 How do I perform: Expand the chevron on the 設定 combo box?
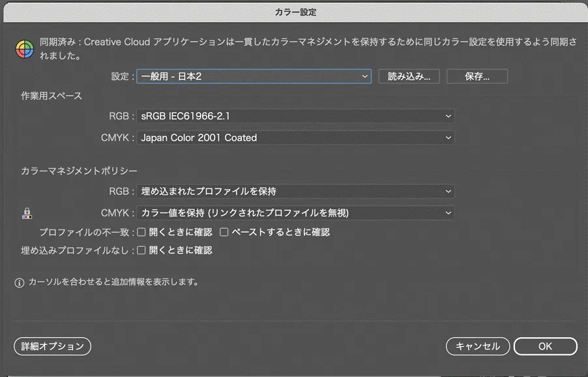point(365,76)
